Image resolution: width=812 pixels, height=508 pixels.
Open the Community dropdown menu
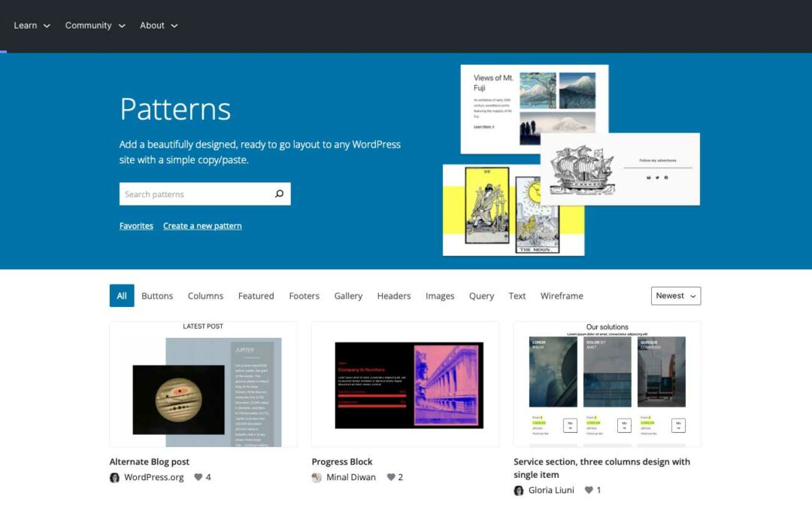click(95, 26)
